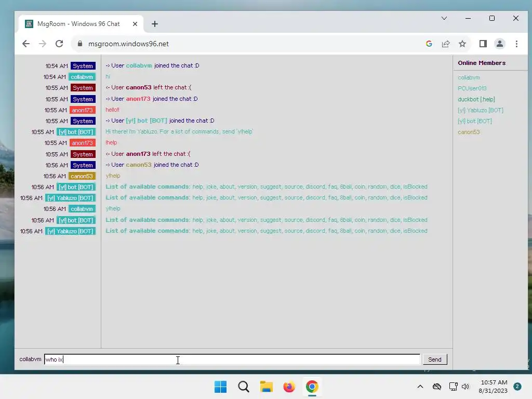Click the chat message input field

click(232, 360)
